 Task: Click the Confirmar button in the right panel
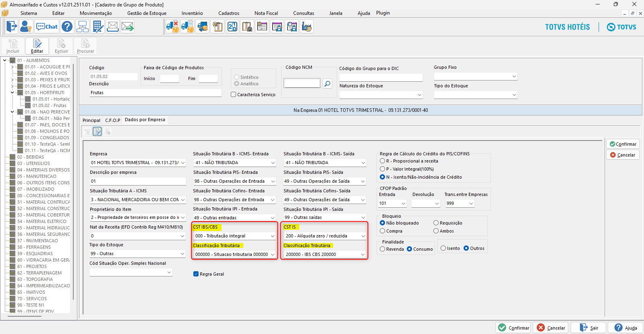coord(623,144)
